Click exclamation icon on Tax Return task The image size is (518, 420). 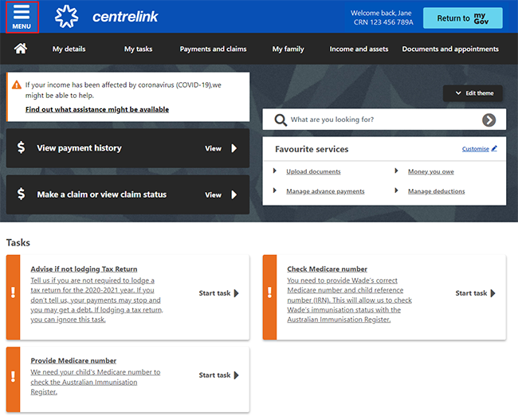(x=14, y=292)
